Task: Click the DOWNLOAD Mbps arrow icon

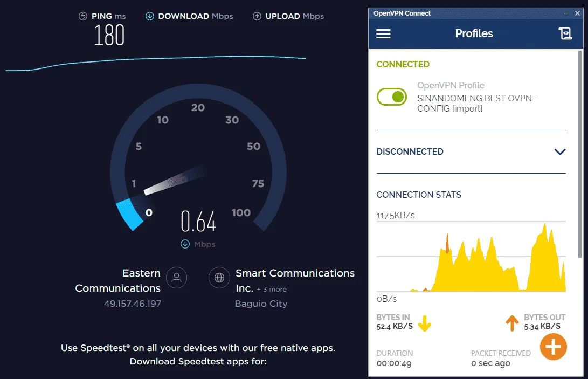Action: point(150,16)
